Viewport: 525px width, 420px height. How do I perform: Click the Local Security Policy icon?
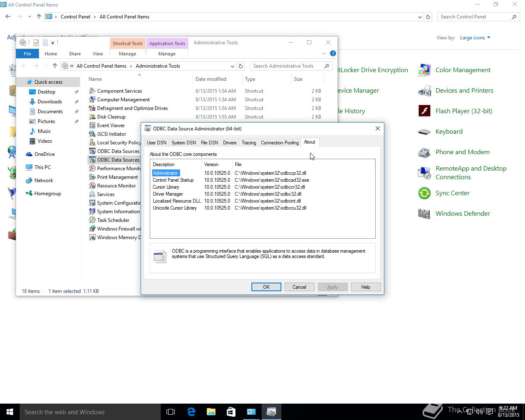coord(92,143)
